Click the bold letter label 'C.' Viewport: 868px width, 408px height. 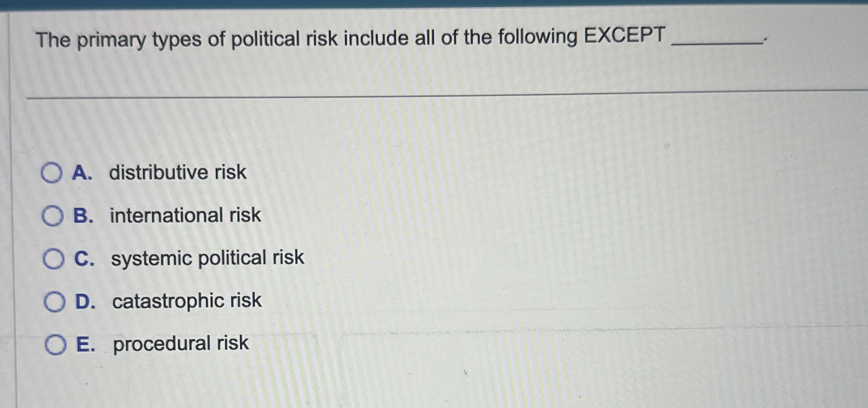(x=84, y=259)
